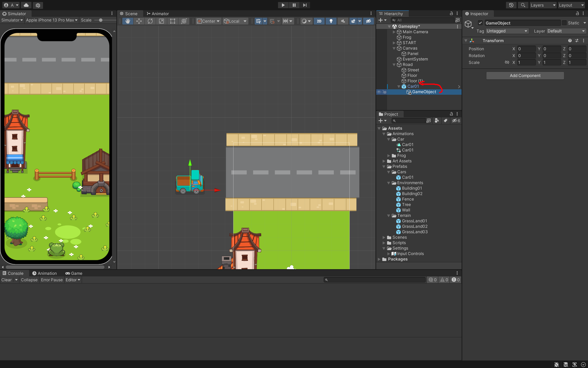Click the Position X input field

tap(526, 49)
